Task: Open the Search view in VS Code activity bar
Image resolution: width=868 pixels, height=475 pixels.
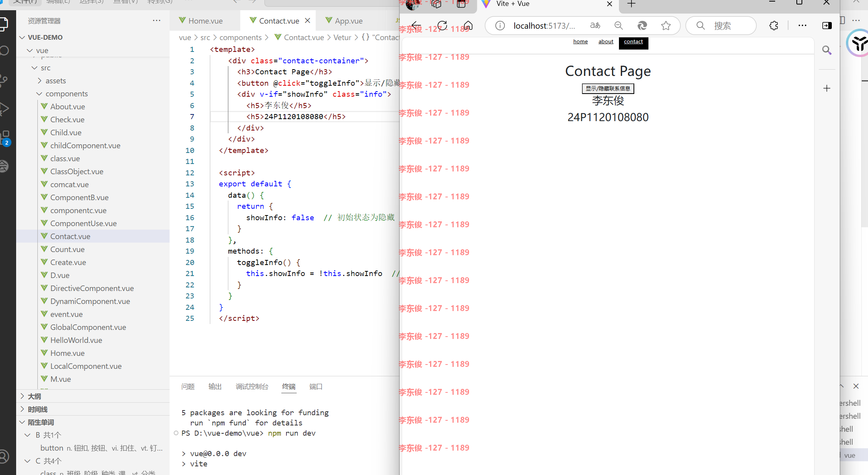Action: [4, 51]
